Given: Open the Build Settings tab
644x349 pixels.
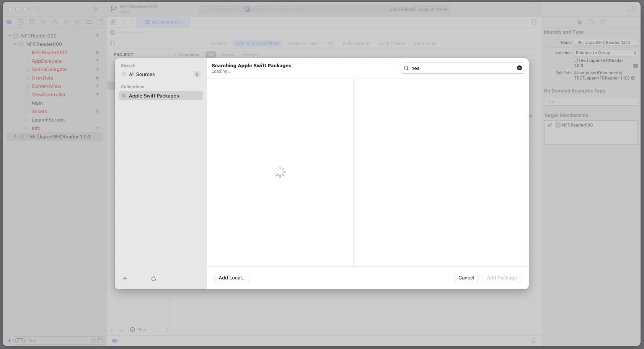Looking at the screenshot, I should click(356, 44).
